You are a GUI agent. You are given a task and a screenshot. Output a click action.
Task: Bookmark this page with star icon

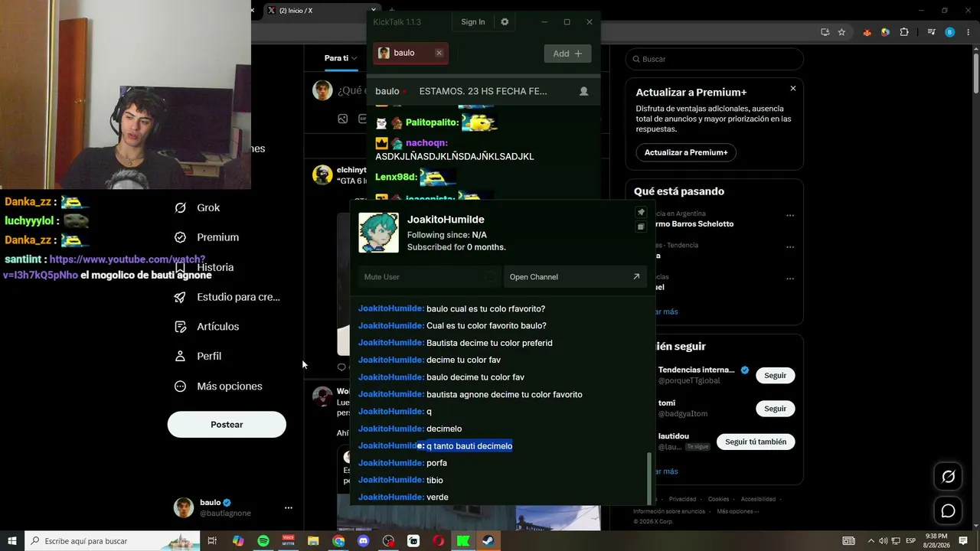(841, 32)
